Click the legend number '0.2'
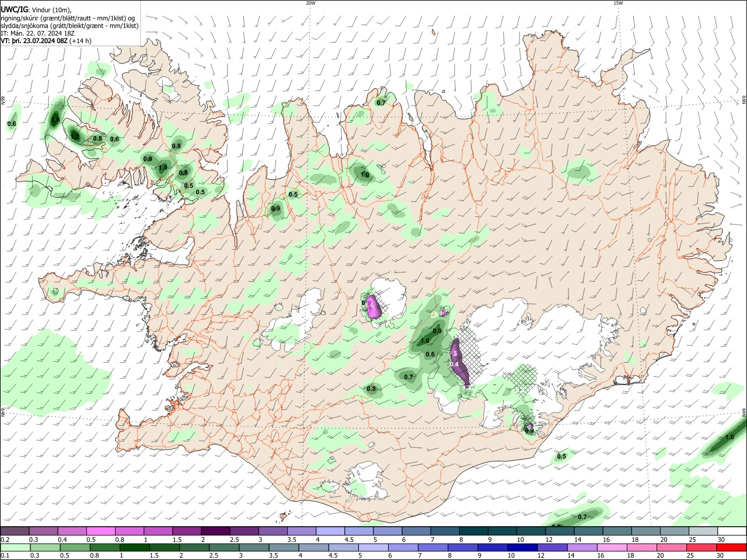747x560 pixels. tap(5, 540)
